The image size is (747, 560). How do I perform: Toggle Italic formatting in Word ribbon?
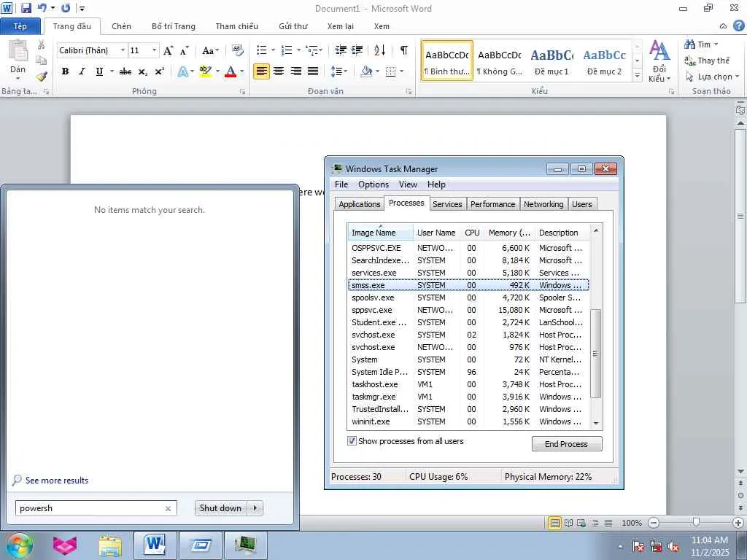82,71
